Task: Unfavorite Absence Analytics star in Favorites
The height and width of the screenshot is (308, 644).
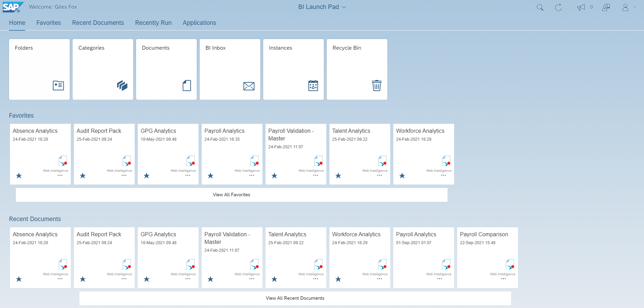Action: point(19,176)
